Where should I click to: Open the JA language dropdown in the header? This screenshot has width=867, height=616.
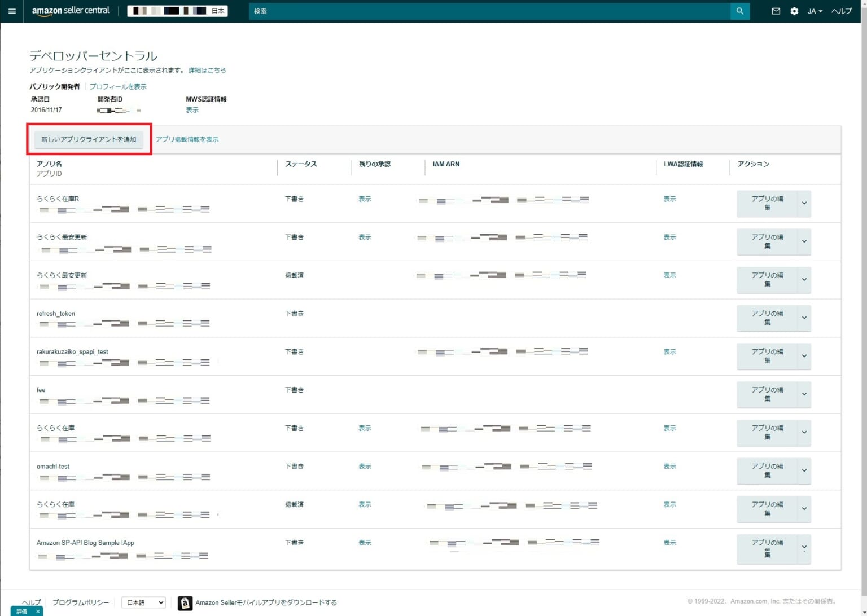tap(815, 11)
